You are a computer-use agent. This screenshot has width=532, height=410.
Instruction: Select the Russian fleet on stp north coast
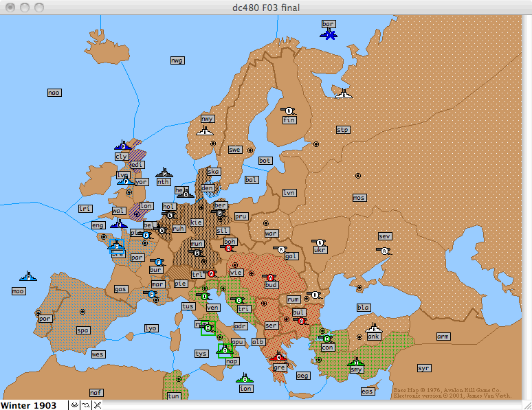pos(344,94)
